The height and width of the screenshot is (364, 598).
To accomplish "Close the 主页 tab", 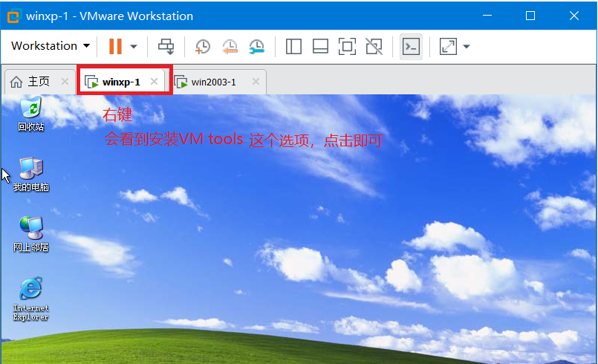I will 65,81.
